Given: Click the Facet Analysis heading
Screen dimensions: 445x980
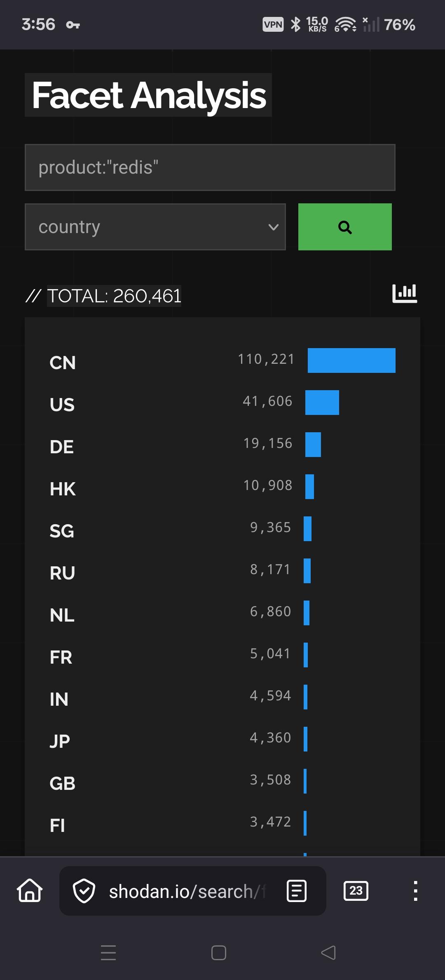Looking at the screenshot, I should [x=149, y=95].
